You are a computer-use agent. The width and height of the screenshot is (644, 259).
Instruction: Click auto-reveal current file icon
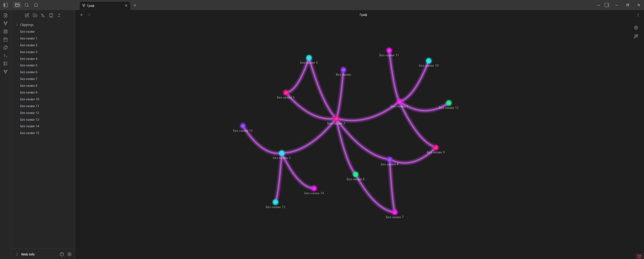tap(51, 15)
